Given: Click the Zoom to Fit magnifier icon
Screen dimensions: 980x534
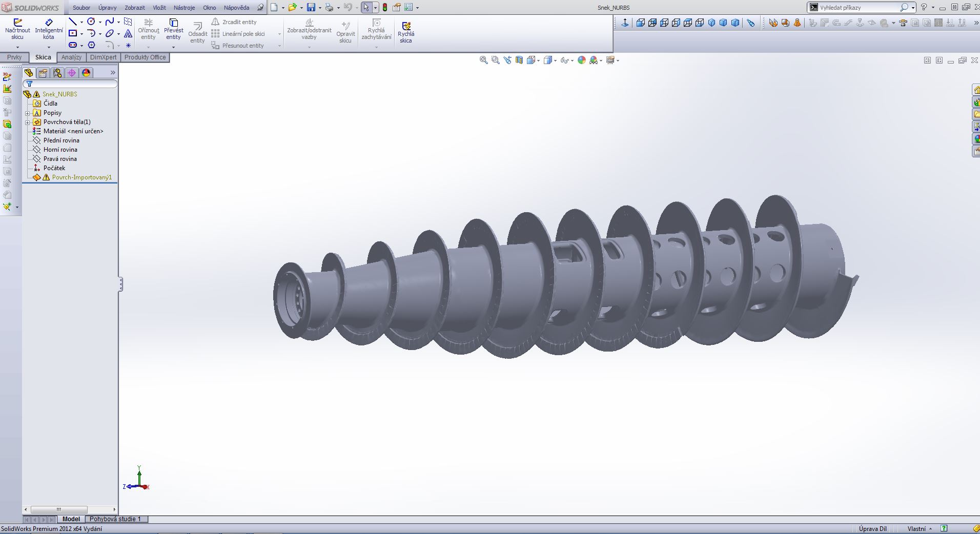Looking at the screenshot, I should click(x=483, y=60).
